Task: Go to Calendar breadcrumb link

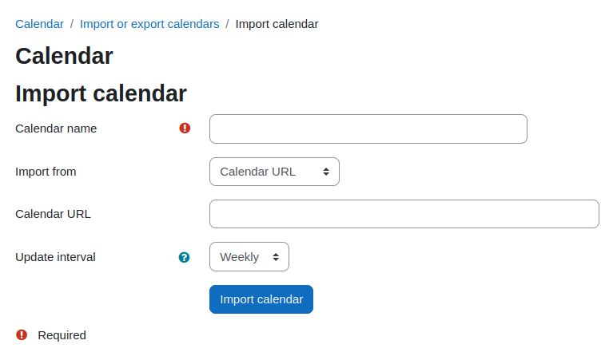Action: (39, 24)
